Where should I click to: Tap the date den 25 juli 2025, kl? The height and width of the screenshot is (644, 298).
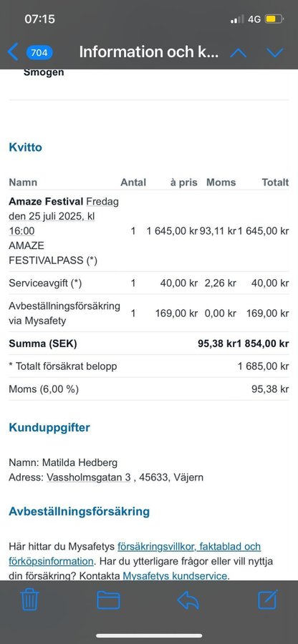tap(52, 216)
